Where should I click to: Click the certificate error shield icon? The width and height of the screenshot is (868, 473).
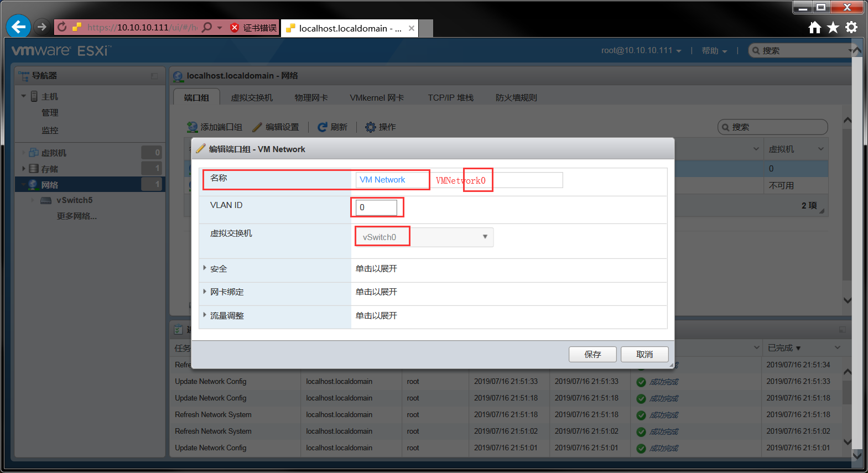click(x=235, y=28)
